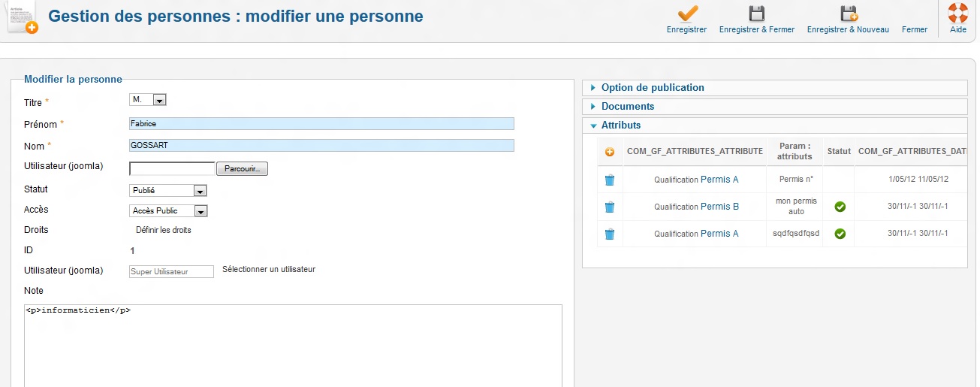Toggle status check of Permis B attribute
980x387 pixels.
(840, 207)
